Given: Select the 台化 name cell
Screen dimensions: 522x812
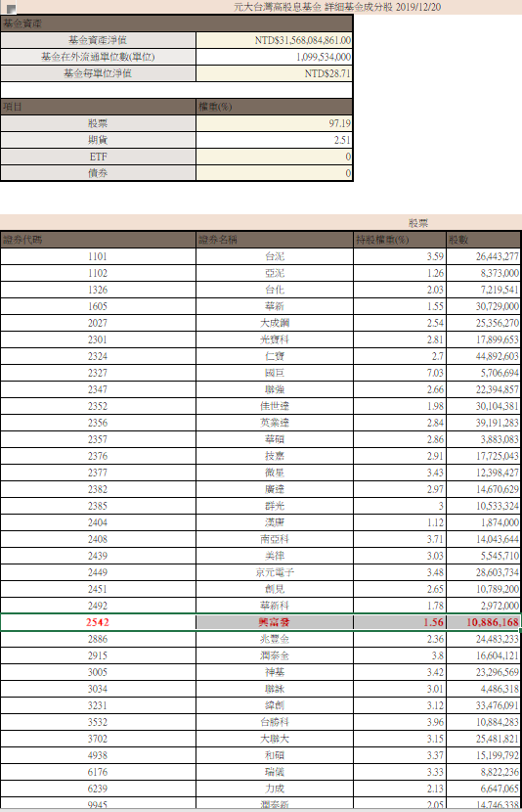Looking at the screenshot, I should coord(275,290).
